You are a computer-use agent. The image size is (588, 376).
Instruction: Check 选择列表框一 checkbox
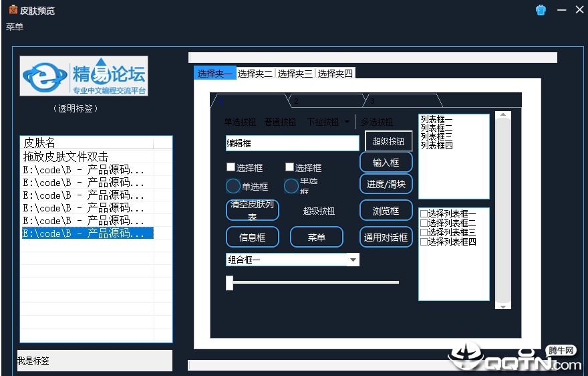coord(424,213)
